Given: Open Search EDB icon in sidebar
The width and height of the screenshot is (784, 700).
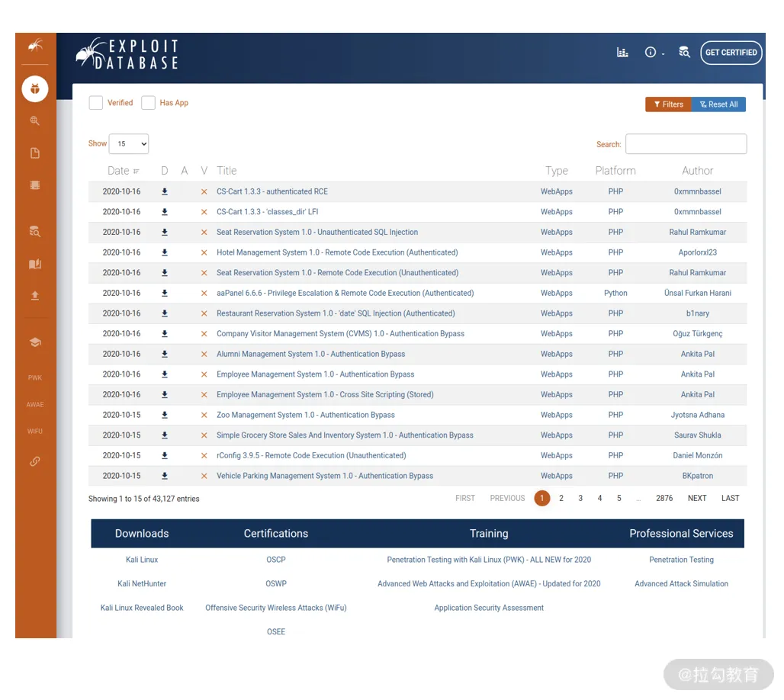Looking at the screenshot, I should [35, 231].
